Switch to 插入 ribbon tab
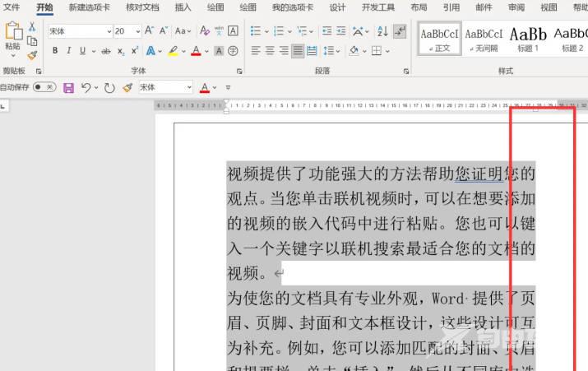Screen dimensions: 588x371 [x=183, y=7]
